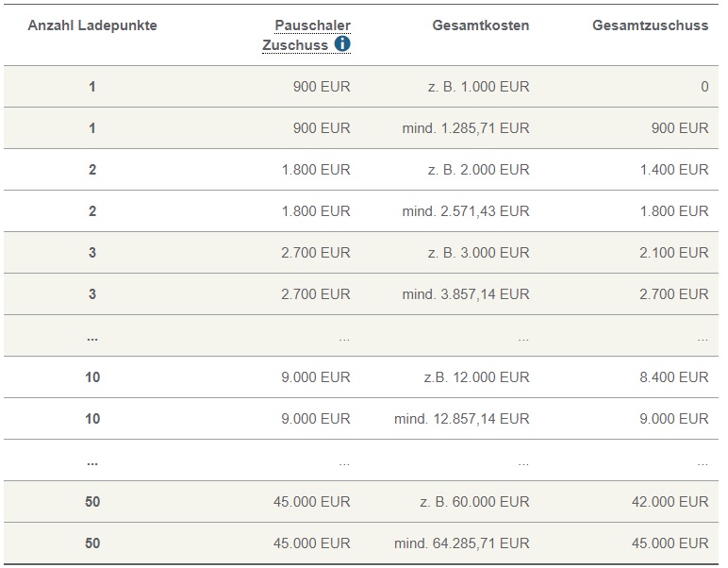Click the 'mind. 64.285,71 EUR' cell
Image resolution: width=728 pixels, height=568 pixels.
[462, 543]
